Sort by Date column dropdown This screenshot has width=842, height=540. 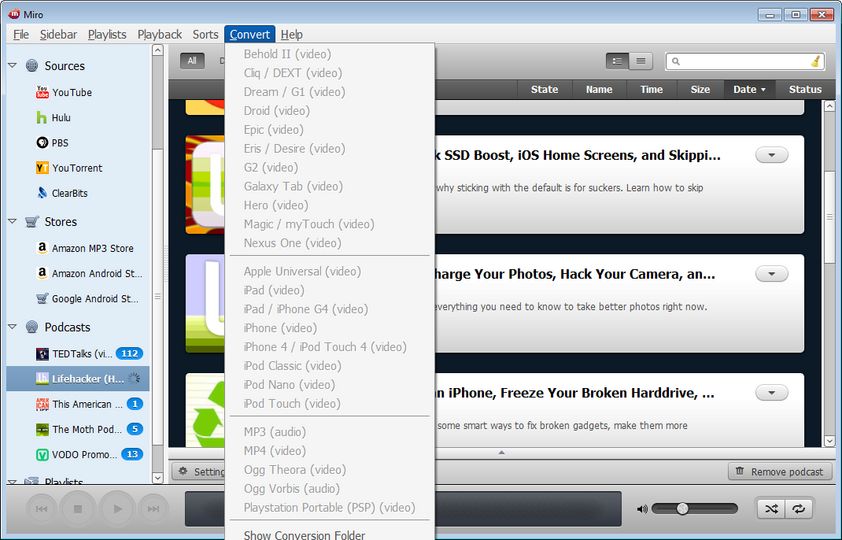(750, 90)
